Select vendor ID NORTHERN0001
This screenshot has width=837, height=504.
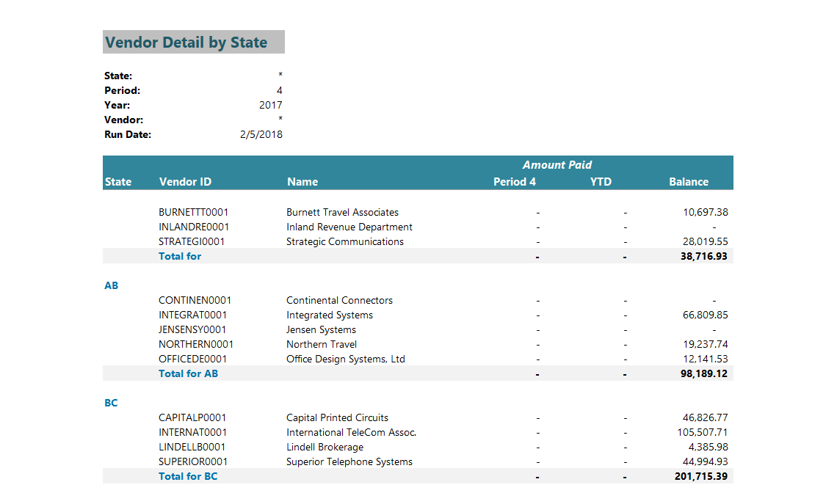coord(196,345)
